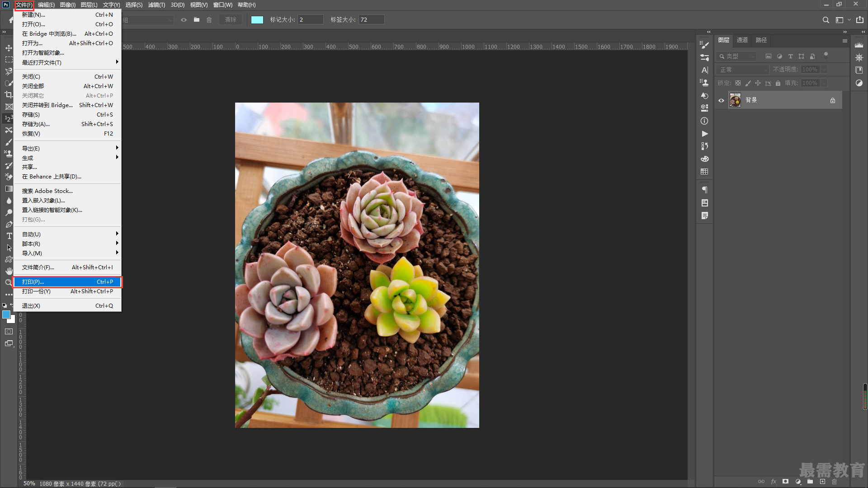Viewport: 868px width, 488px height.
Task: Hide the 背景 layer with the eye icon
Action: pyautogui.click(x=722, y=101)
